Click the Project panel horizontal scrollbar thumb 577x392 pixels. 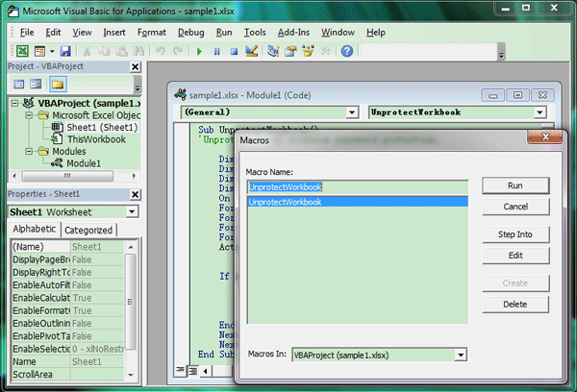[67, 176]
